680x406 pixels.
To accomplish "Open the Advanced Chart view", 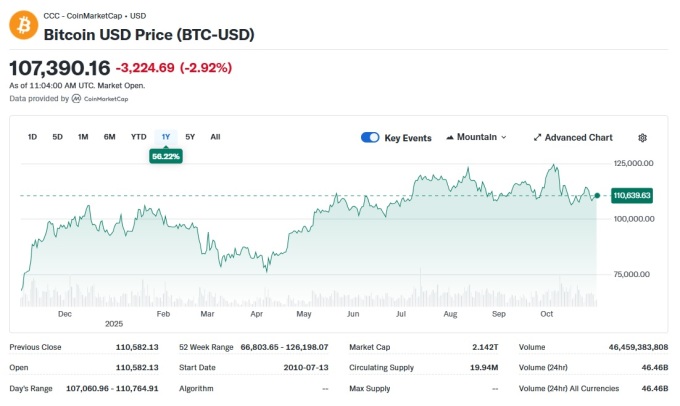I will pos(572,137).
